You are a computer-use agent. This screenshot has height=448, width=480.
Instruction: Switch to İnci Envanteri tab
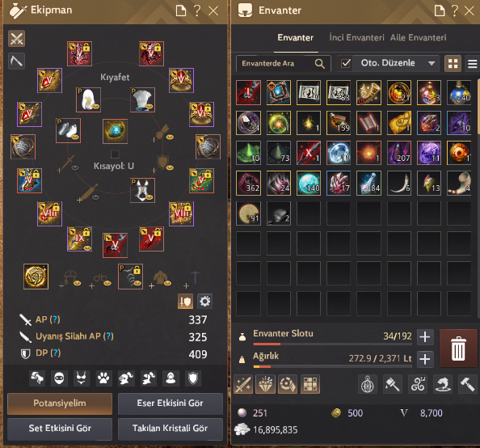(356, 38)
